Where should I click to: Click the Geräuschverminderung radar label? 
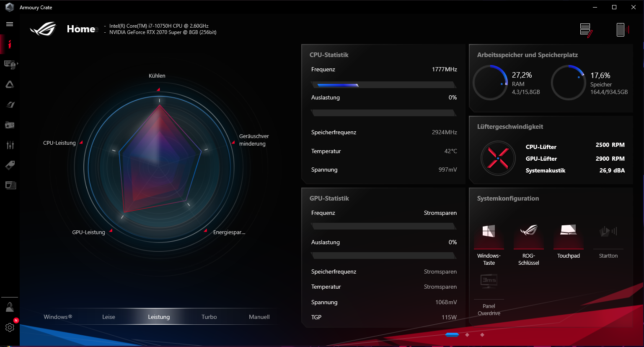click(254, 140)
